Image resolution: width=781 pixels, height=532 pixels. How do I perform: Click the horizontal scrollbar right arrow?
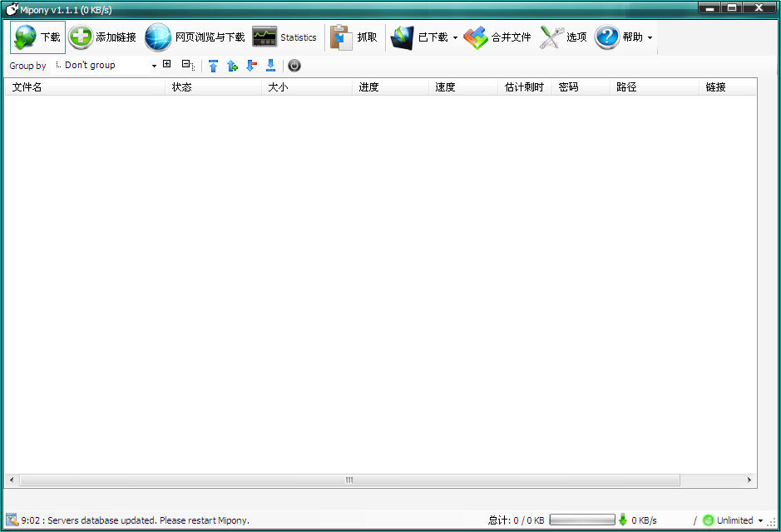click(x=749, y=480)
